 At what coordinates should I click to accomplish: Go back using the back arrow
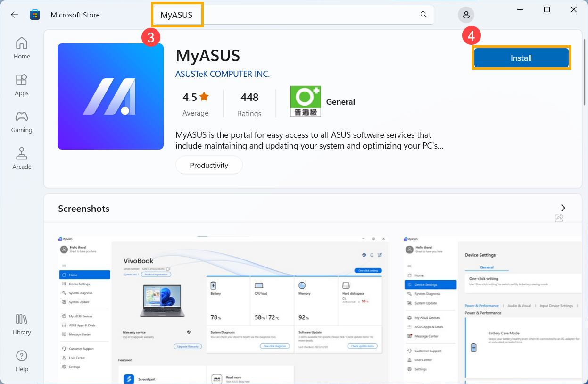tap(15, 15)
